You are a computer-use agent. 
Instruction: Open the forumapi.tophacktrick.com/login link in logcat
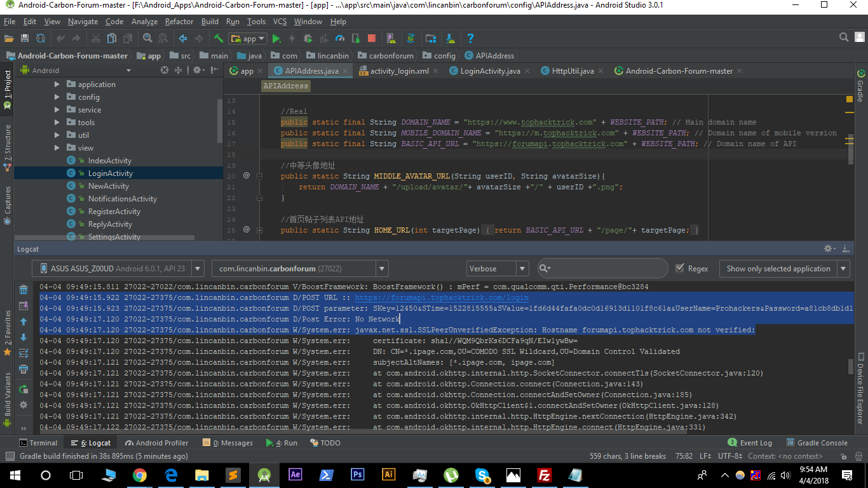click(442, 297)
